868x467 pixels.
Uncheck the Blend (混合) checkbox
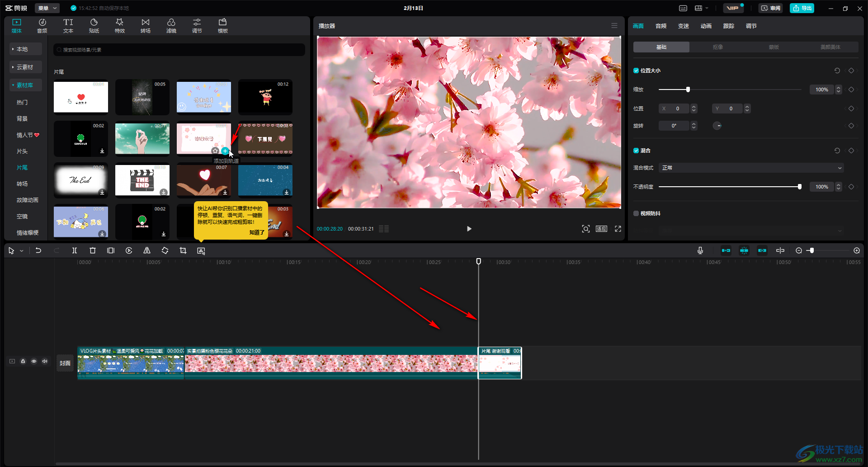coord(636,151)
